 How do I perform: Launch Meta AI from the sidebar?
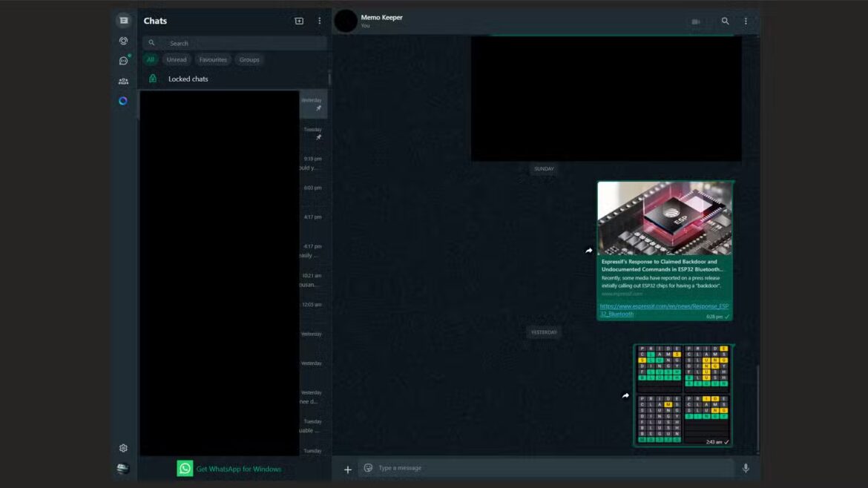tap(123, 101)
